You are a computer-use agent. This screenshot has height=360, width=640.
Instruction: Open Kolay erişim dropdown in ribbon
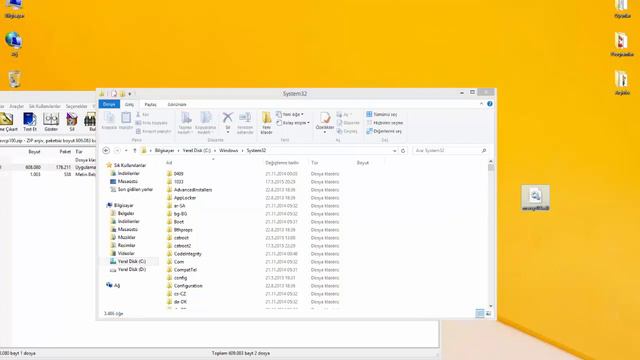pyautogui.click(x=293, y=123)
